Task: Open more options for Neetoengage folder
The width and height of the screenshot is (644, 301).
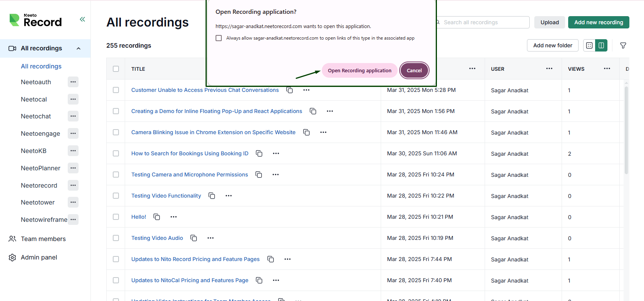Action: (x=73, y=133)
